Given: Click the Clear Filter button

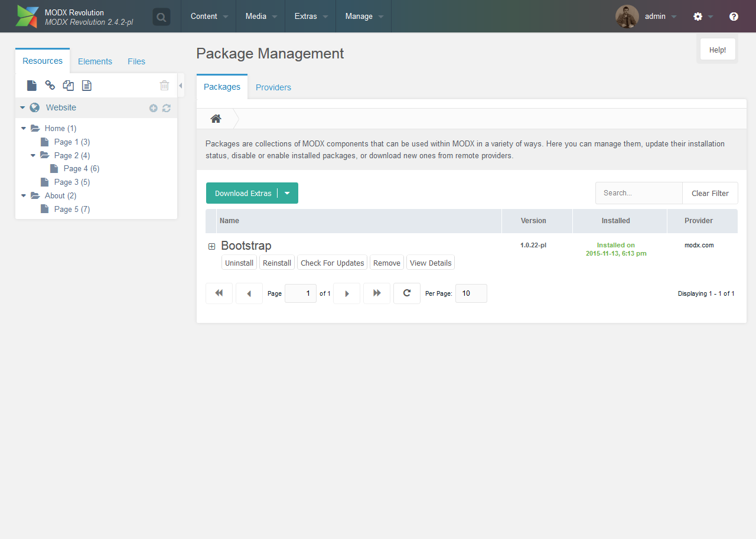Looking at the screenshot, I should (710, 193).
